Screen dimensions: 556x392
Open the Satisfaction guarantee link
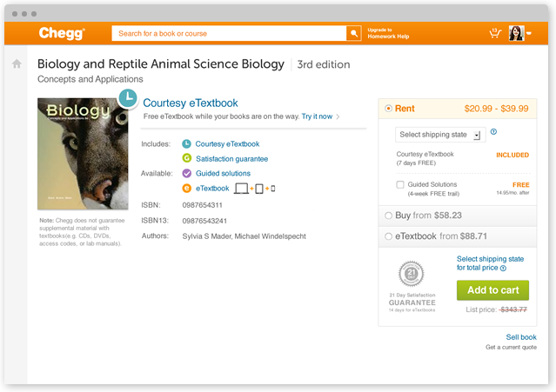click(232, 159)
